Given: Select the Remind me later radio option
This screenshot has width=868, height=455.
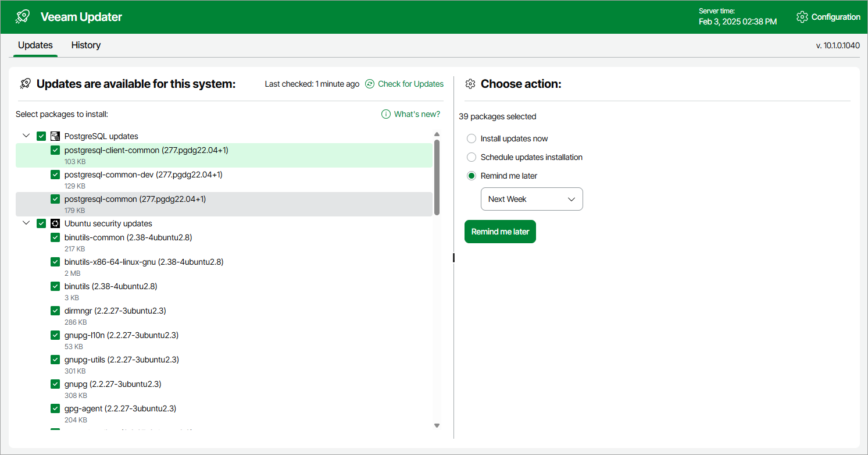Looking at the screenshot, I should tap(471, 176).
